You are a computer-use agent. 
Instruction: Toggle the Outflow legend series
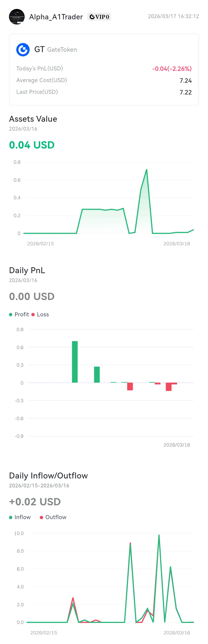(53, 517)
